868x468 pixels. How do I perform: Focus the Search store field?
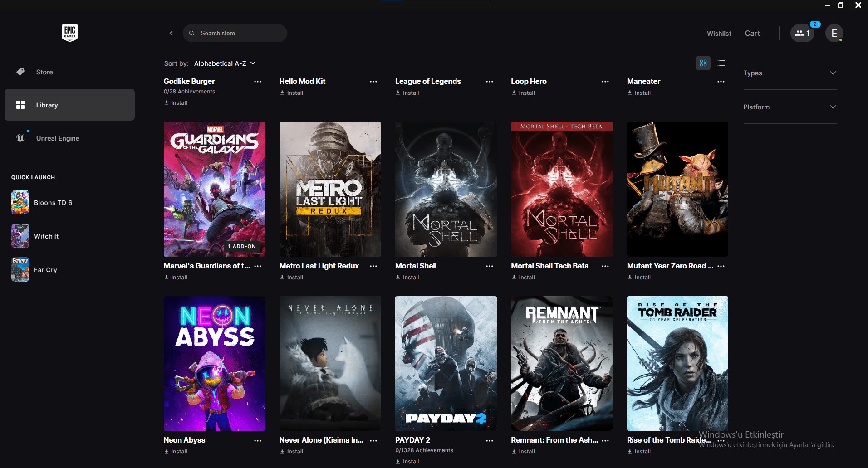click(235, 33)
